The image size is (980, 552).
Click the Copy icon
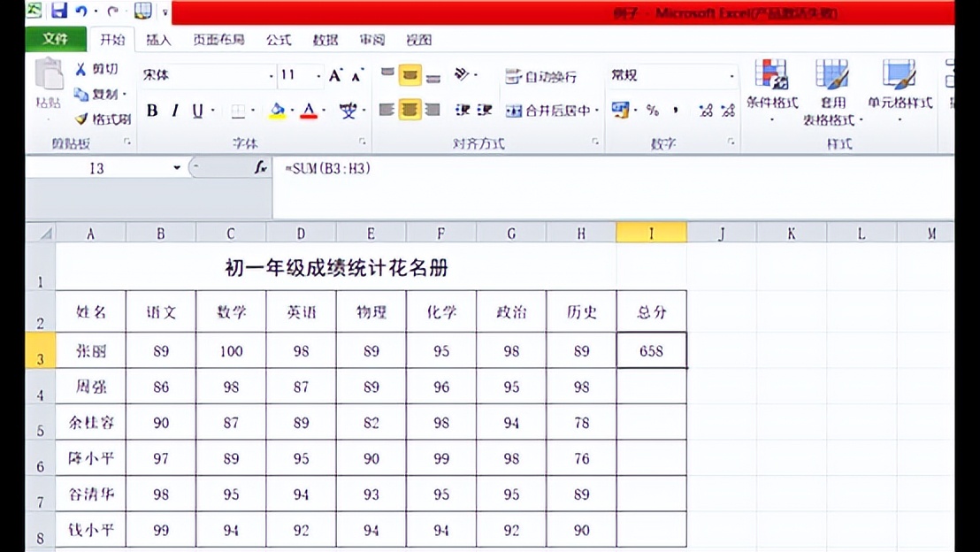(81, 94)
